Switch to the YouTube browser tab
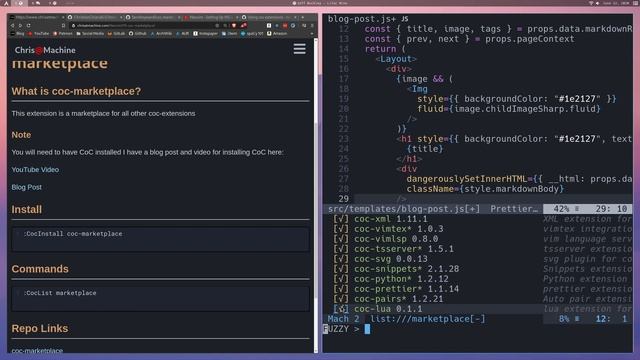Screen dimensions: 640x360 click(211, 18)
